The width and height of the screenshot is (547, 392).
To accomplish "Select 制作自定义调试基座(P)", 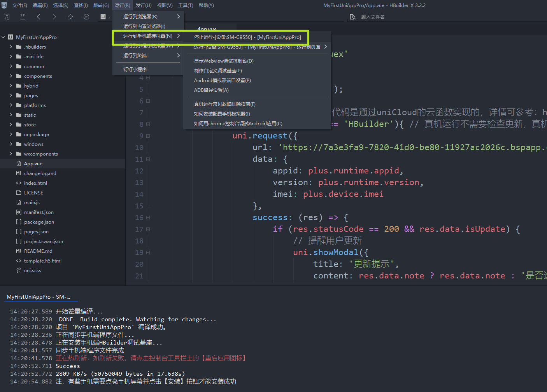I will point(257,71).
